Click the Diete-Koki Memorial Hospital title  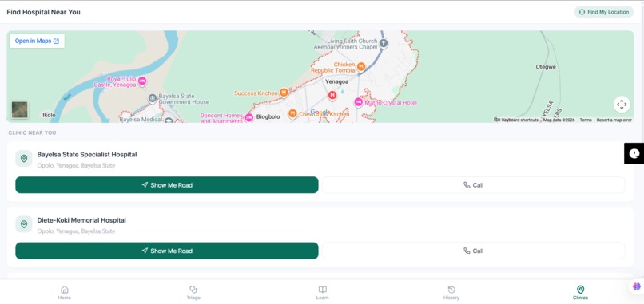[x=81, y=220]
